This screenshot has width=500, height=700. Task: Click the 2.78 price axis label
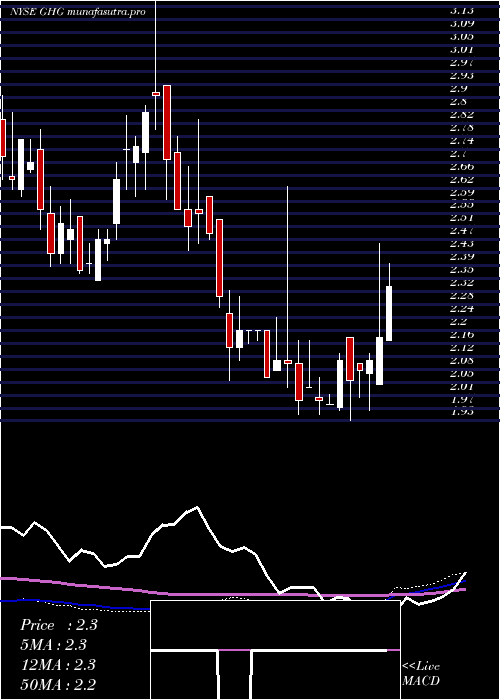(462, 127)
